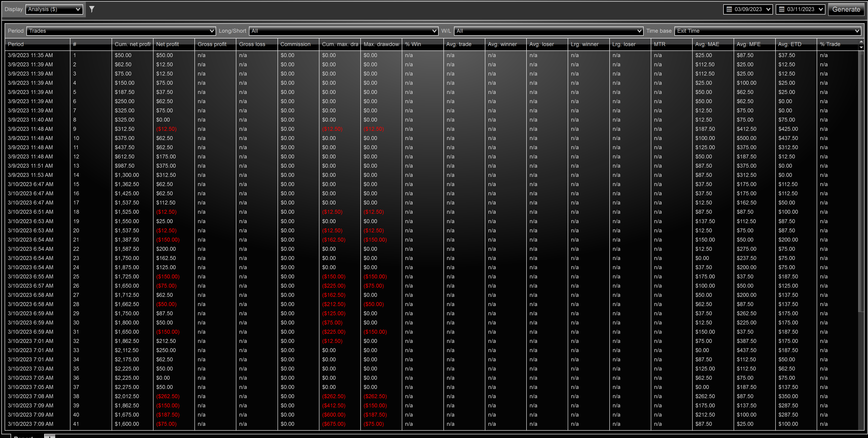The height and width of the screenshot is (438, 868).
Task: Click net profit $200.00 in trade 22
Action: [x=166, y=249]
